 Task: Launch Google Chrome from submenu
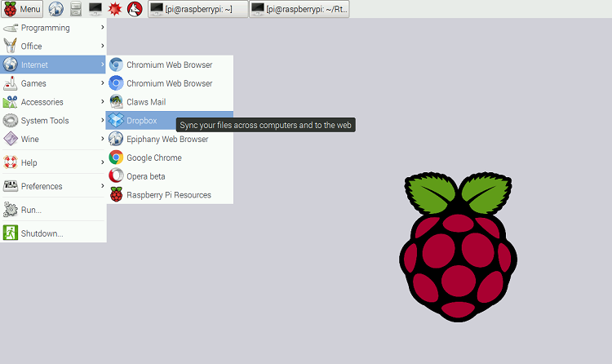coord(170,158)
